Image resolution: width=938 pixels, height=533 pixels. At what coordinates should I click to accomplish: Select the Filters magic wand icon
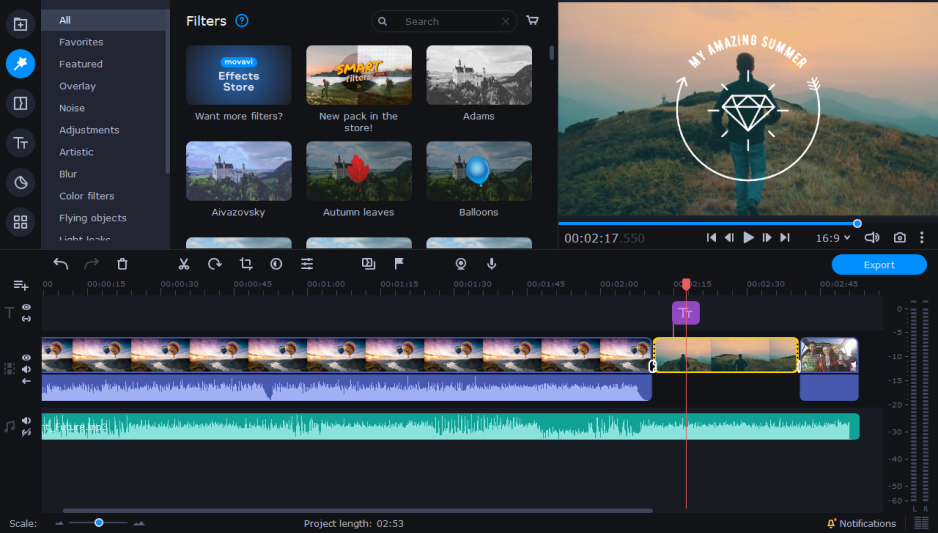[x=20, y=63]
